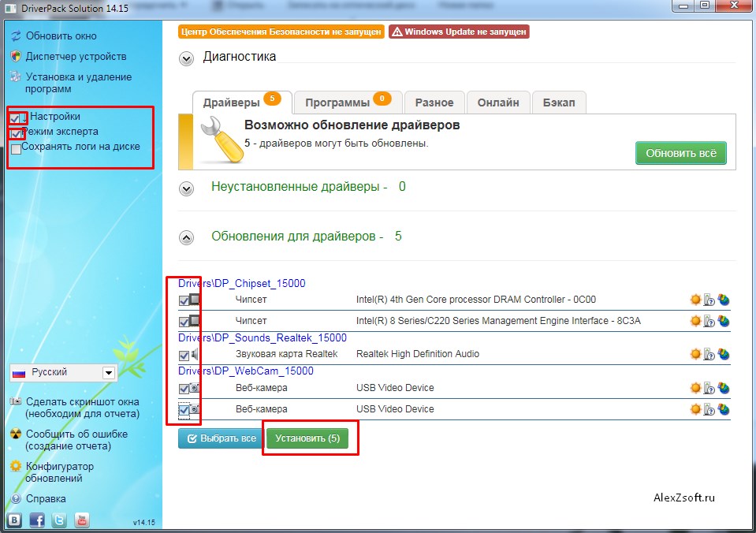
Task: Click the speaker icon on Звуковая карта Realtek row
Action: (194, 355)
